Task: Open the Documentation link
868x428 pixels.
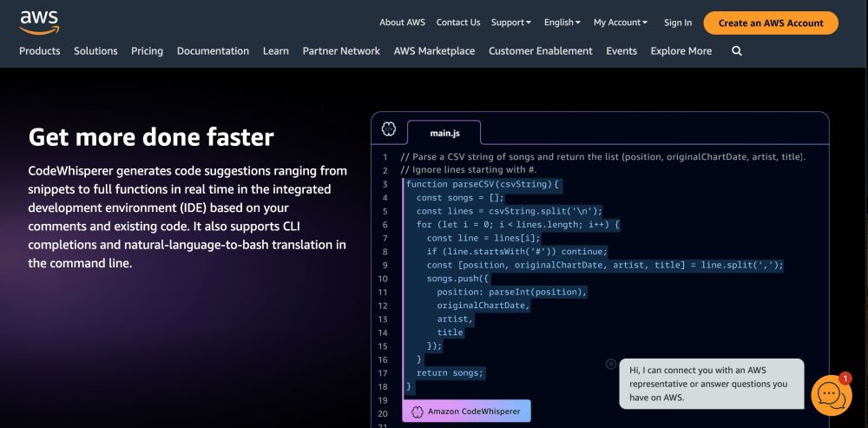Action: [213, 51]
